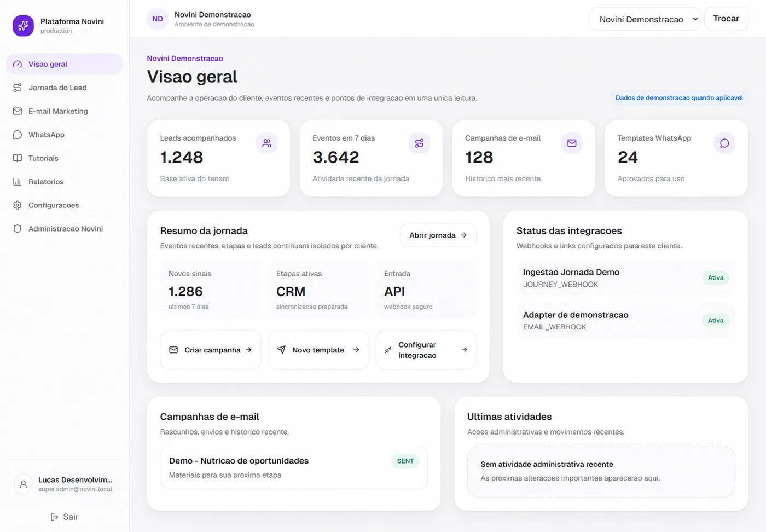The width and height of the screenshot is (766, 532).
Task: Click the JOURNEY_WEBHOOK label
Action: click(560, 285)
